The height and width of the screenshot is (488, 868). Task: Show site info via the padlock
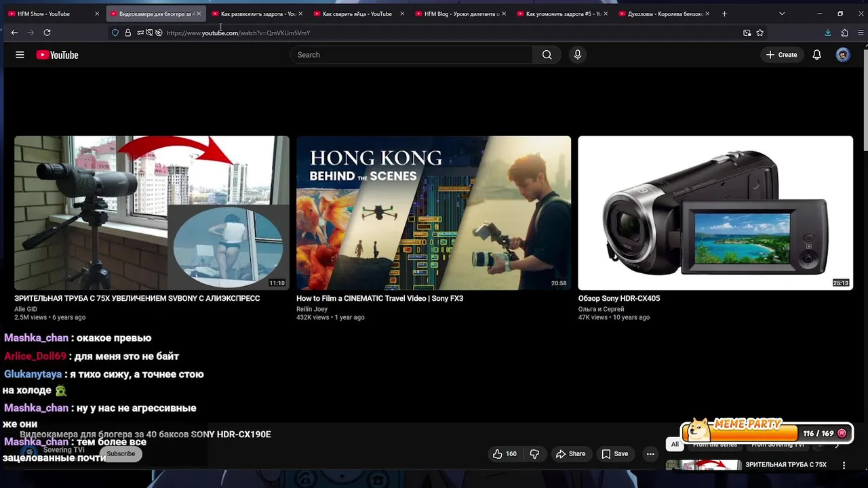coord(127,33)
